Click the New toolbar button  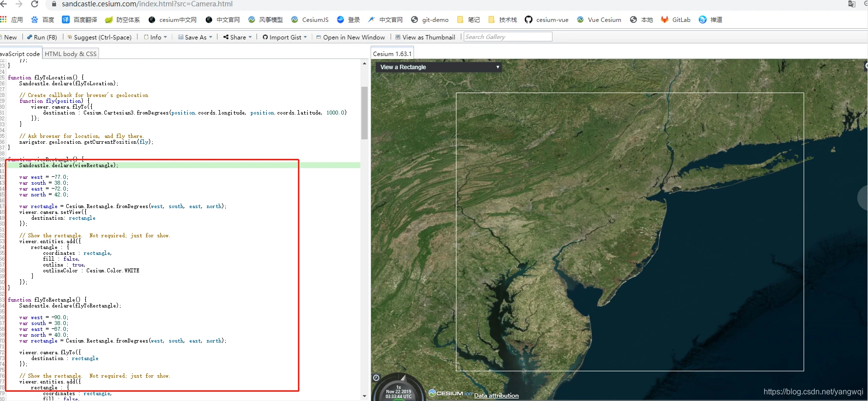tap(8, 37)
